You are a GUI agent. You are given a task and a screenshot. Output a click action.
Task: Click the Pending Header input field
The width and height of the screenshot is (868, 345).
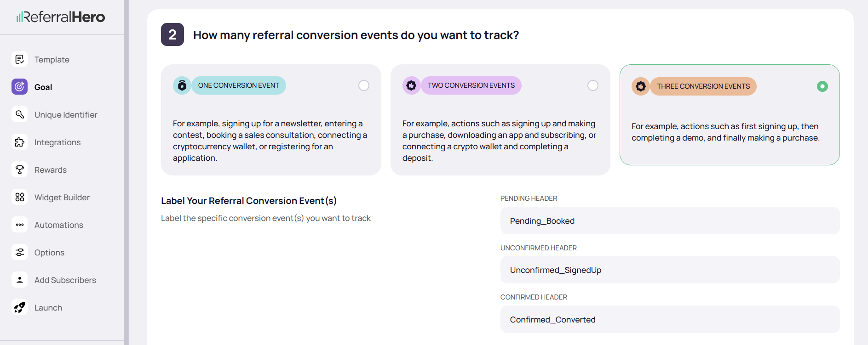[x=670, y=221]
